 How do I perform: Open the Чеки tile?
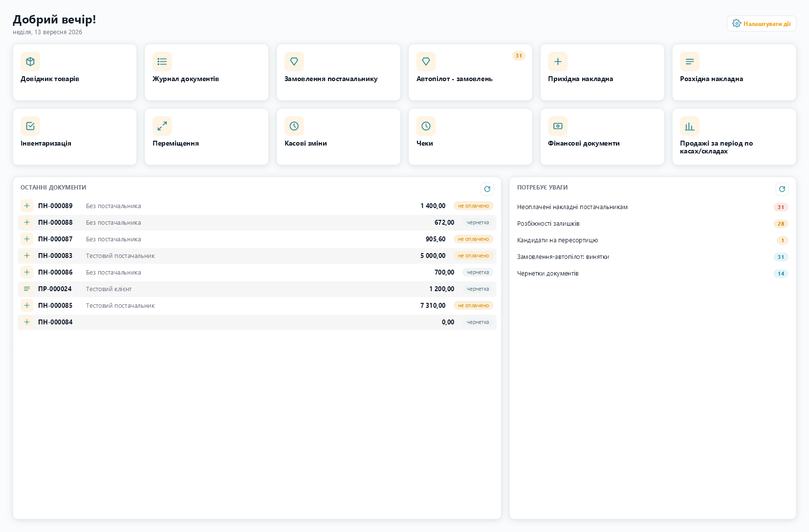[470, 137]
